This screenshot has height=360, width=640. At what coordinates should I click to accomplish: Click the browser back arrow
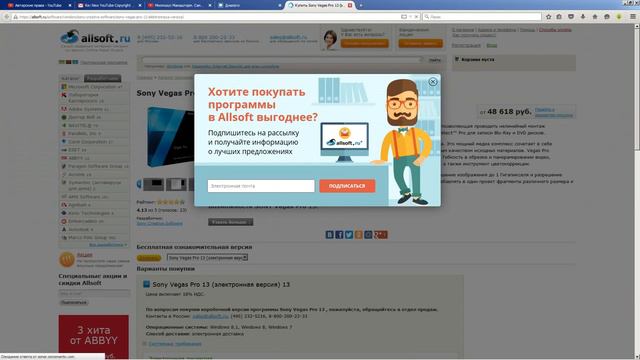point(6,17)
